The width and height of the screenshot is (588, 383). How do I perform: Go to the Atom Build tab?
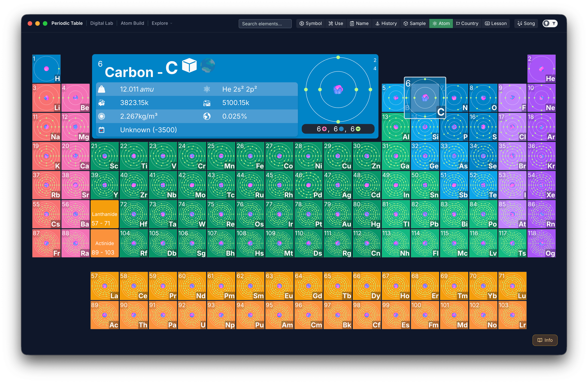(132, 23)
